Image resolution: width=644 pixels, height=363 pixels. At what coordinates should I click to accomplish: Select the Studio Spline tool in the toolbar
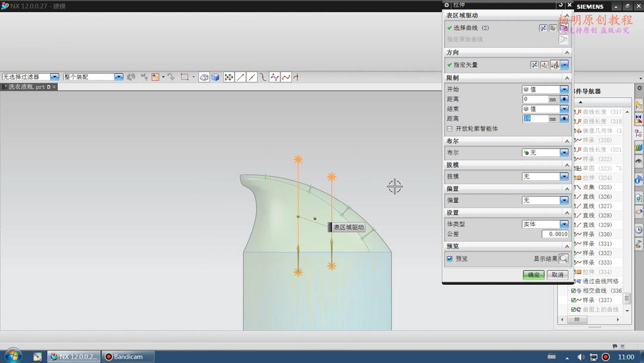click(274, 76)
